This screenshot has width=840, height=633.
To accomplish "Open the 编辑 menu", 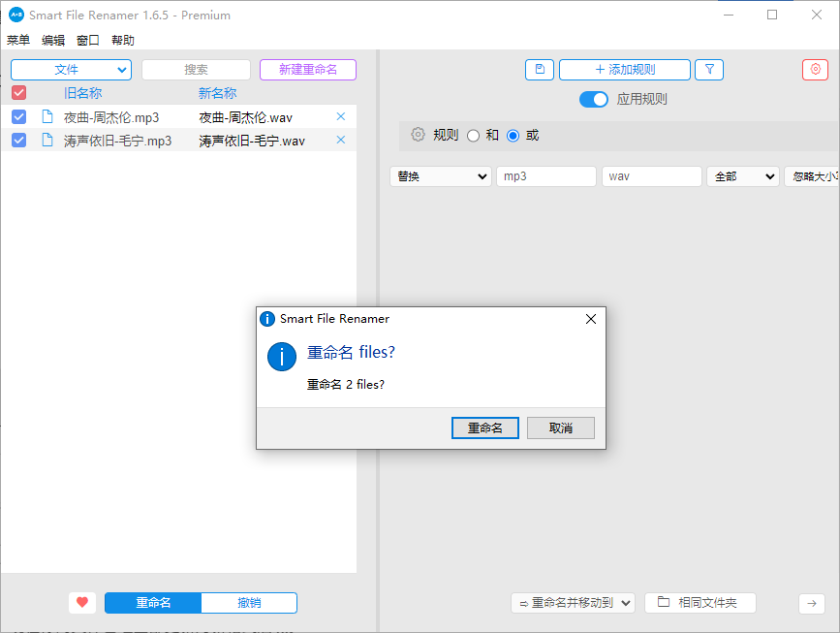I will pos(53,40).
